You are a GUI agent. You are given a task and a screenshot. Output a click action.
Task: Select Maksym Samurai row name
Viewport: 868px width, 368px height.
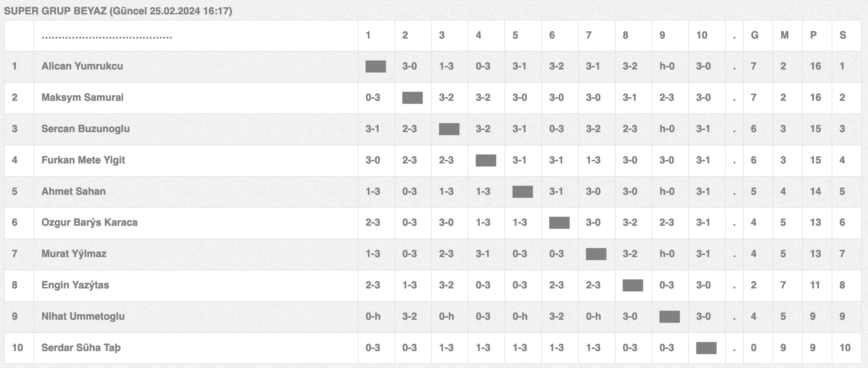coord(82,97)
